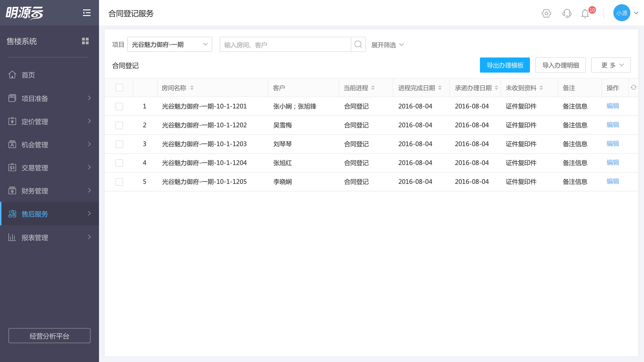Screen dimensions: 644x362
Task: Click 编辑 for room 10-1-1203
Action: point(612,144)
